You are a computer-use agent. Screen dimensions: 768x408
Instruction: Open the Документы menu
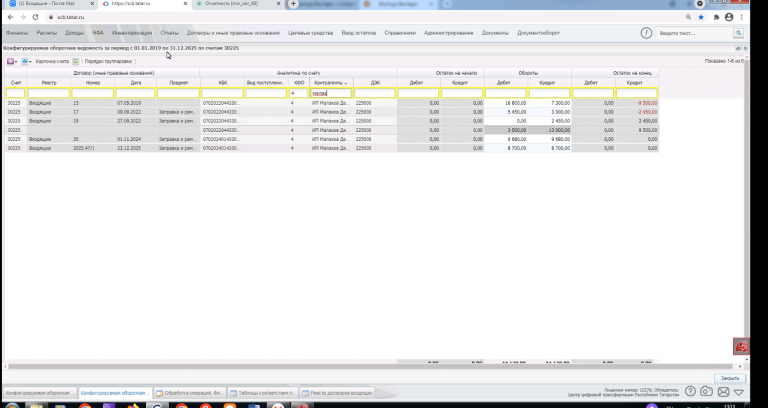click(495, 33)
